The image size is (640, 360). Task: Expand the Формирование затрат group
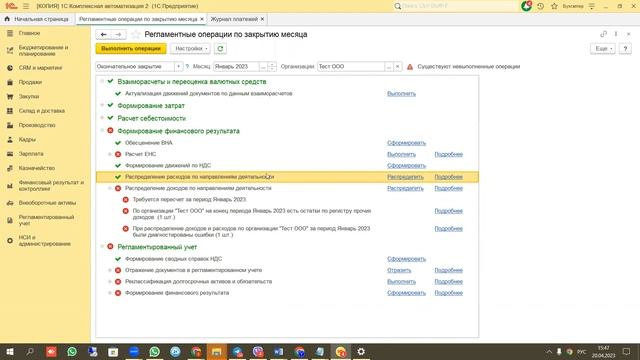coord(102,105)
